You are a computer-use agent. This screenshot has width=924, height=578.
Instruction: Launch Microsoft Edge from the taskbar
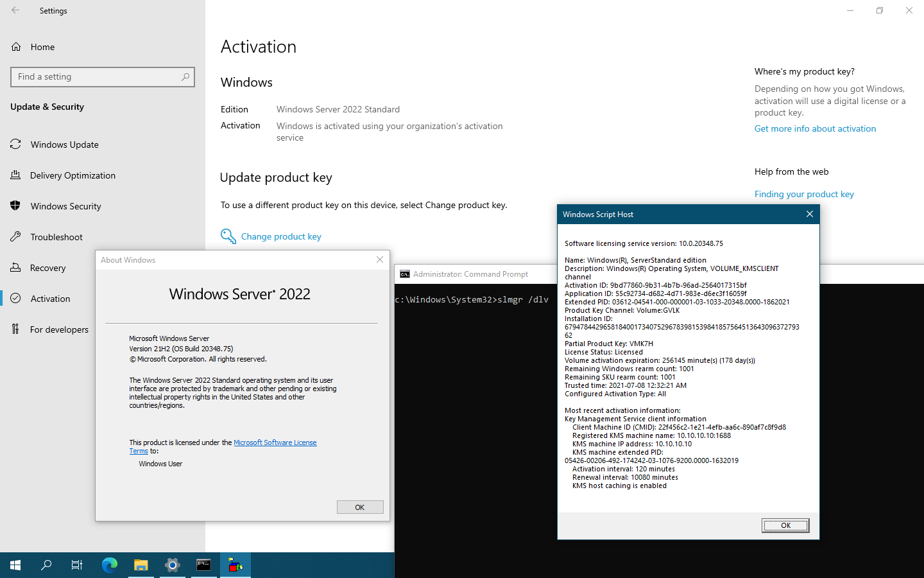tap(110, 565)
